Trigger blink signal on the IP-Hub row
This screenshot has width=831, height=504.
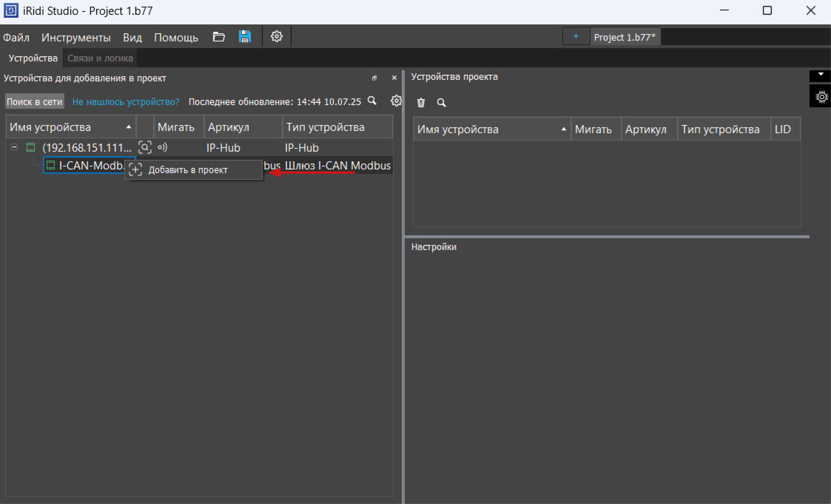pyautogui.click(x=162, y=147)
